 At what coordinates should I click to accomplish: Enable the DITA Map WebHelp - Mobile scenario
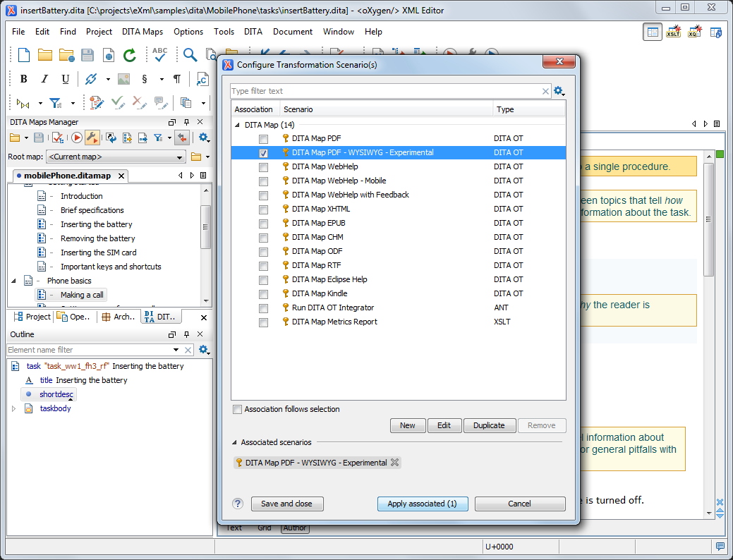coord(264,181)
